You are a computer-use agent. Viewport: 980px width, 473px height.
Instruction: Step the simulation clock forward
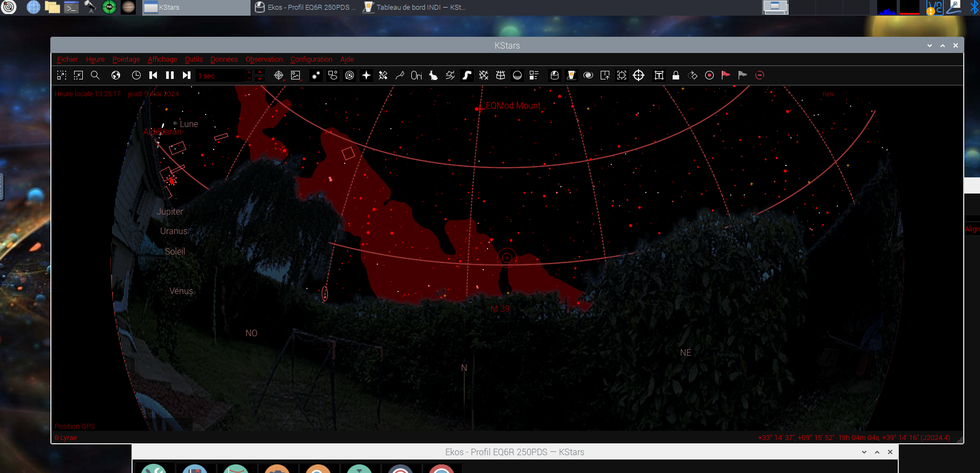(187, 76)
